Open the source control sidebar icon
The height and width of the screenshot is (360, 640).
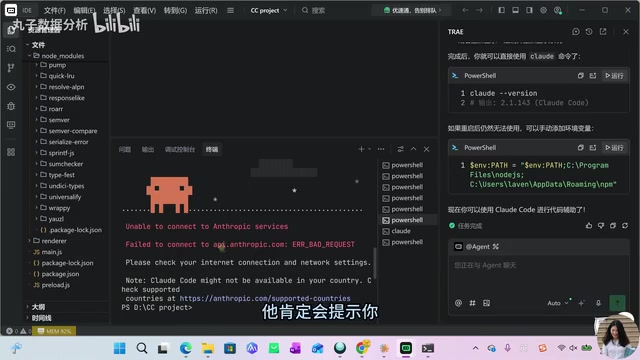(11, 68)
